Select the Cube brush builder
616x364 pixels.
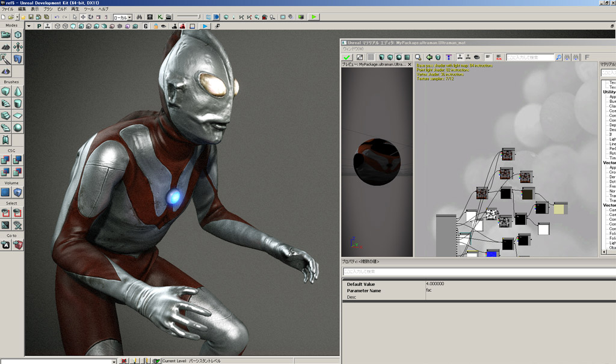[x=5, y=91]
